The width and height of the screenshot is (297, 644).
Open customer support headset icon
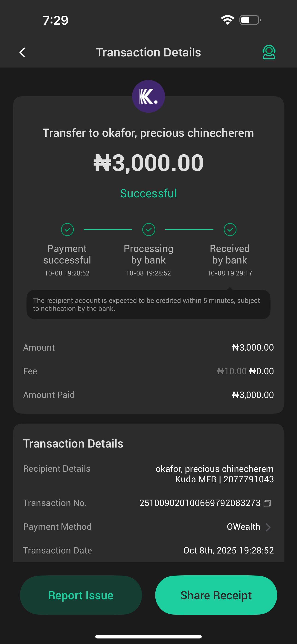pyautogui.click(x=269, y=52)
